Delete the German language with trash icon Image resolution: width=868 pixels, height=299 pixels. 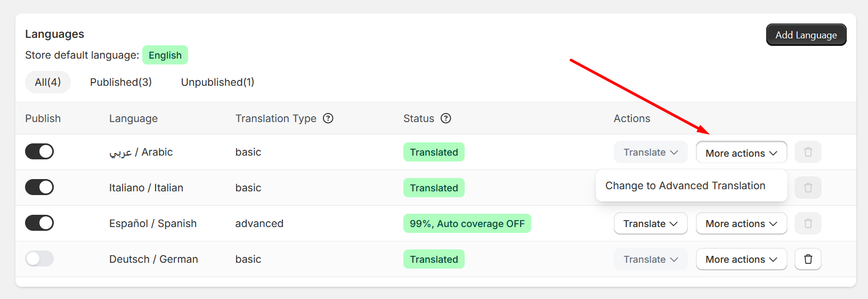click(808, 259)
